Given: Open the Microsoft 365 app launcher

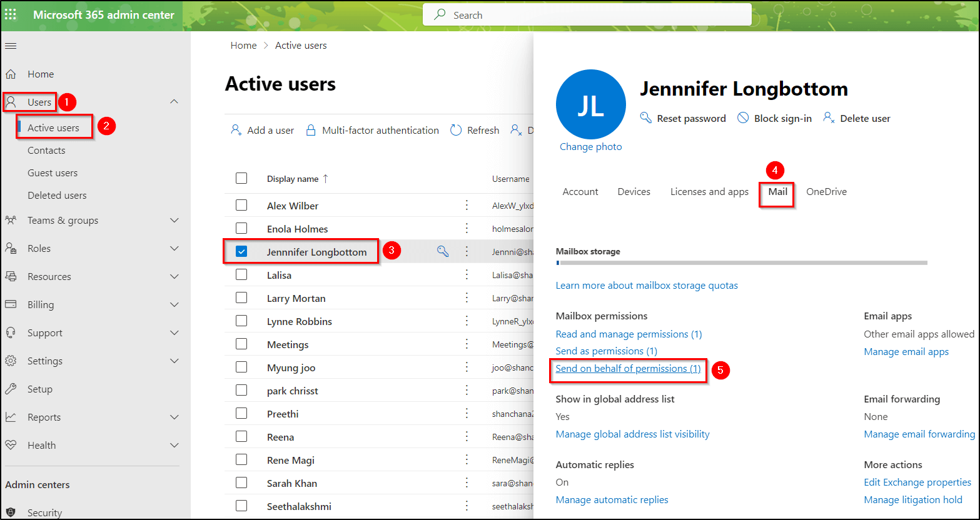Looking at the screenshot, I should [10, 14].
